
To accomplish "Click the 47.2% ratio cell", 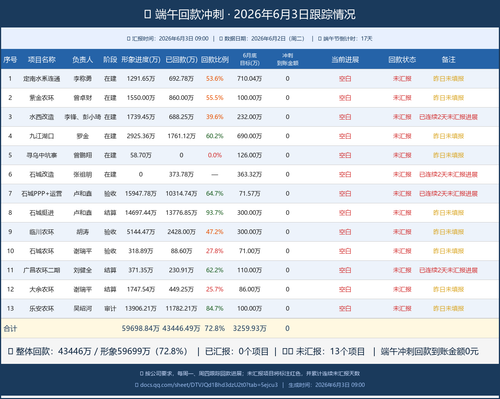I will point(215,232).
